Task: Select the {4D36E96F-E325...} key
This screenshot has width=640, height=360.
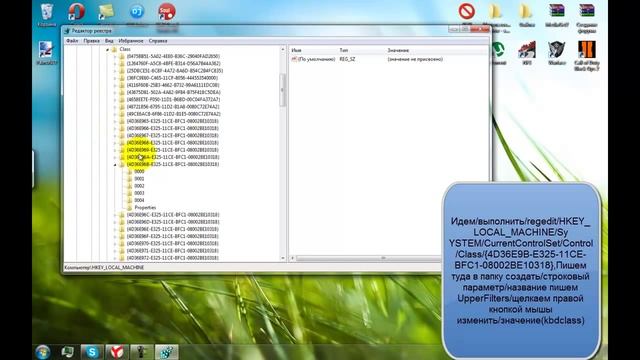Action: (x=173, y=236)
